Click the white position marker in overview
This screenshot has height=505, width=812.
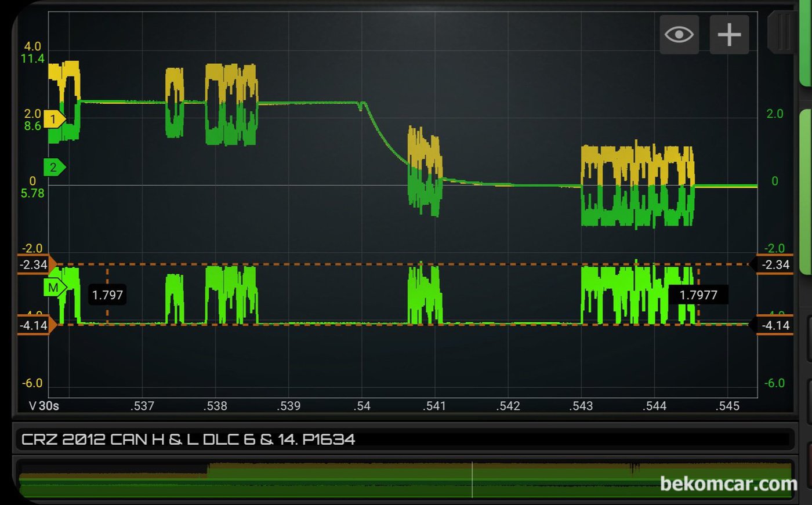point(472,480)
